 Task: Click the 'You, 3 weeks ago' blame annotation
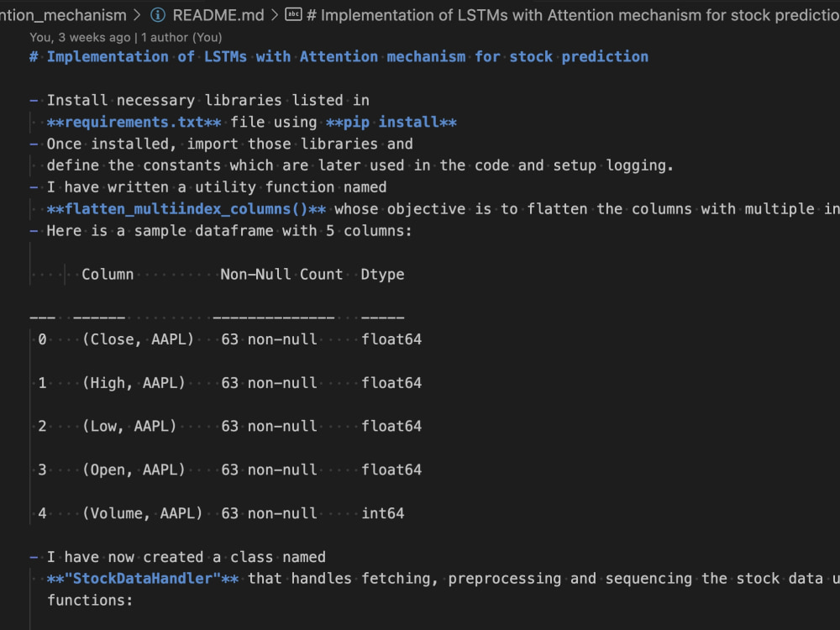tap(80, 38)
